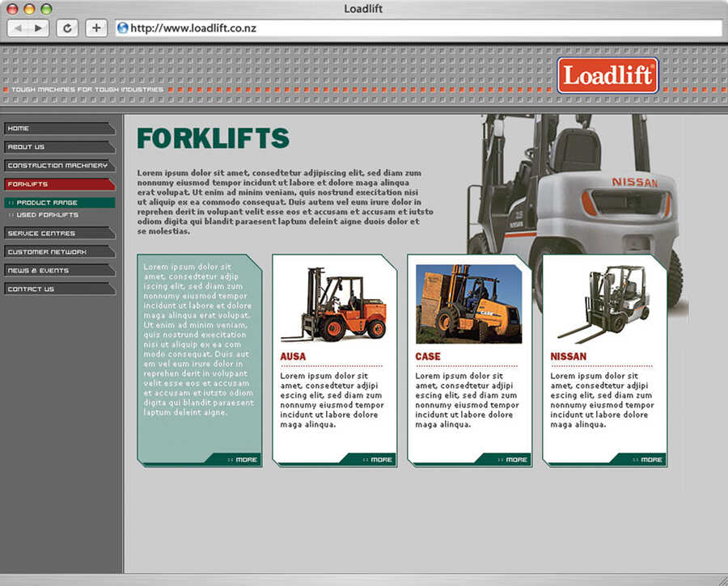Click the large Nissan forklift banner image
This screenshot has height=586, width=728.
pos(576,186)
